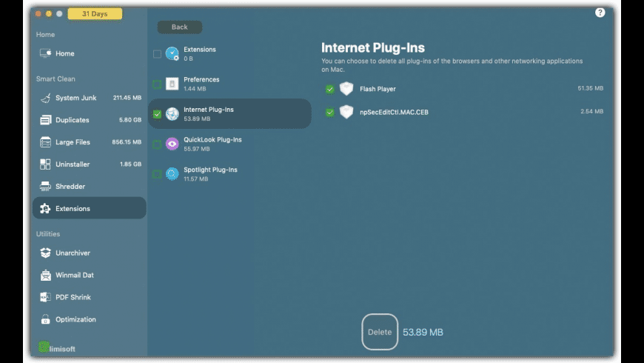The height and width of the screenshot is (363, 644).
Task: Click the Preferences switch icon
Action: (x=172, y=84)
